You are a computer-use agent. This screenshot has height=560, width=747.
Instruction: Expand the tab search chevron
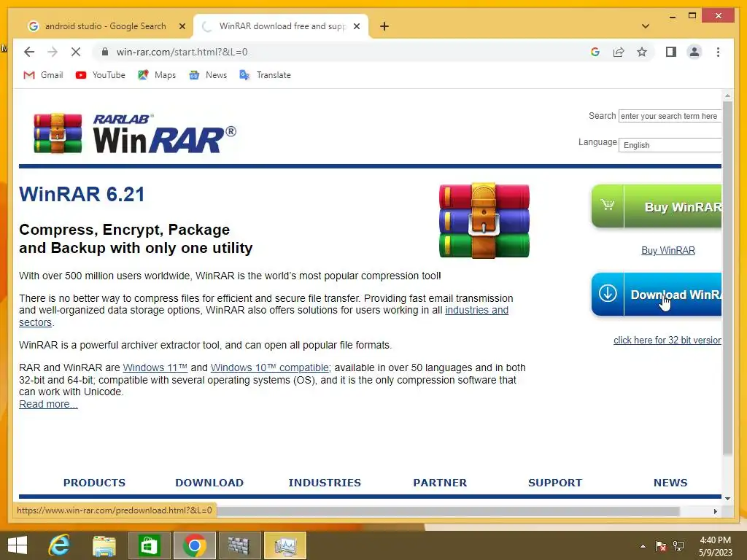(x=646, y=26)
